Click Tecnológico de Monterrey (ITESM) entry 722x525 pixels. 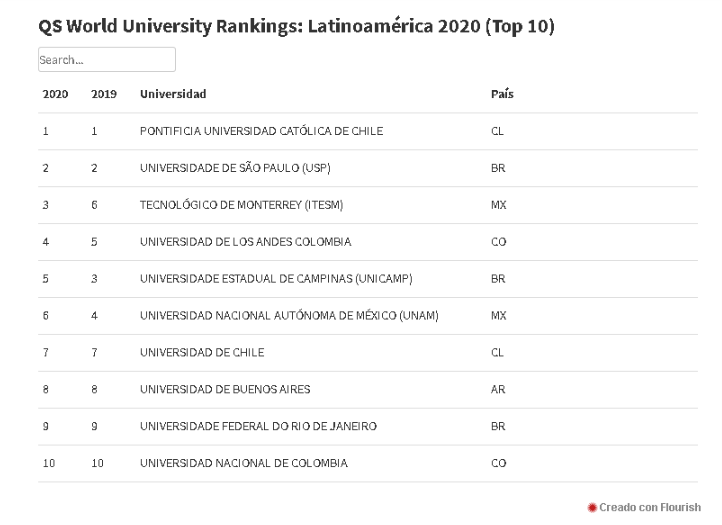[x=241, y=205]
